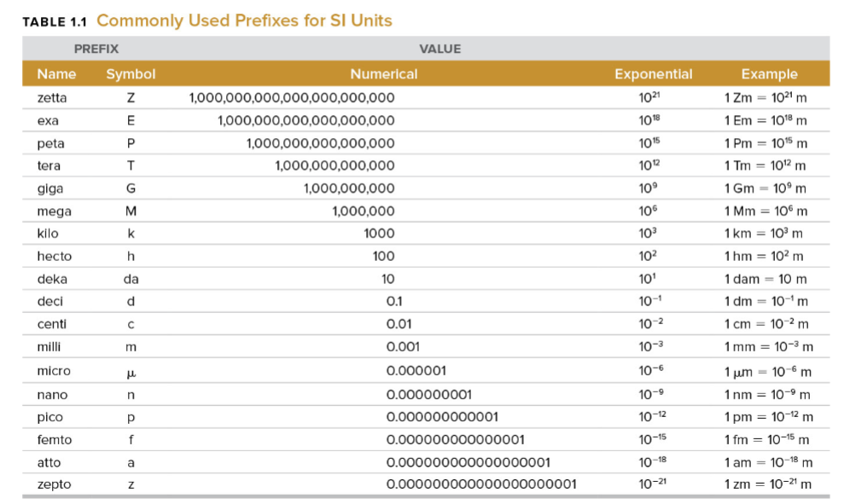Select the example "1 km = 10³ m"
The height and width of the screenshot is (504, 844).
tap(765, 234)
